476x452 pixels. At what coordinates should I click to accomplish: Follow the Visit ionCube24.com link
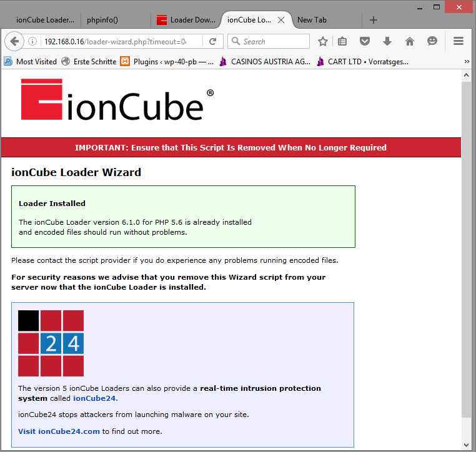[59, 431]
